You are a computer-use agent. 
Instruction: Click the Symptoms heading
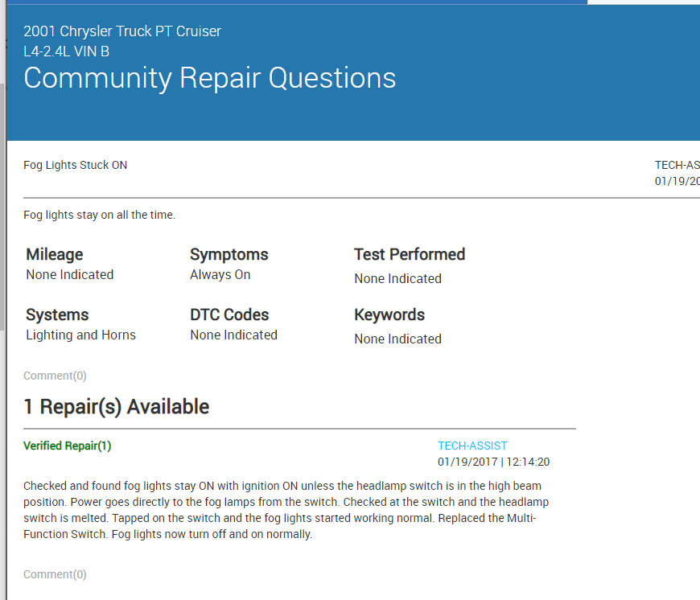tap(229, 254)
